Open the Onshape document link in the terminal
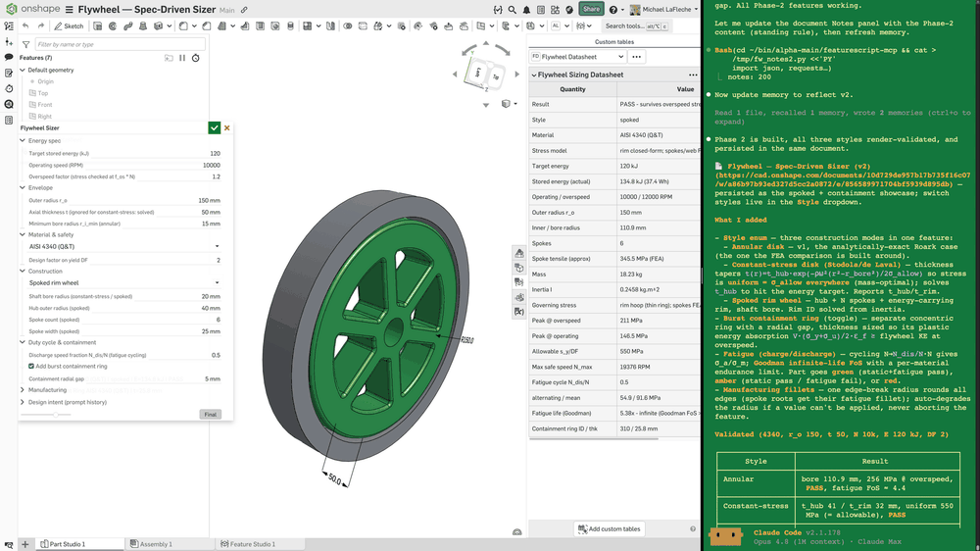This screenshot has width=980, height=551. 843,179
